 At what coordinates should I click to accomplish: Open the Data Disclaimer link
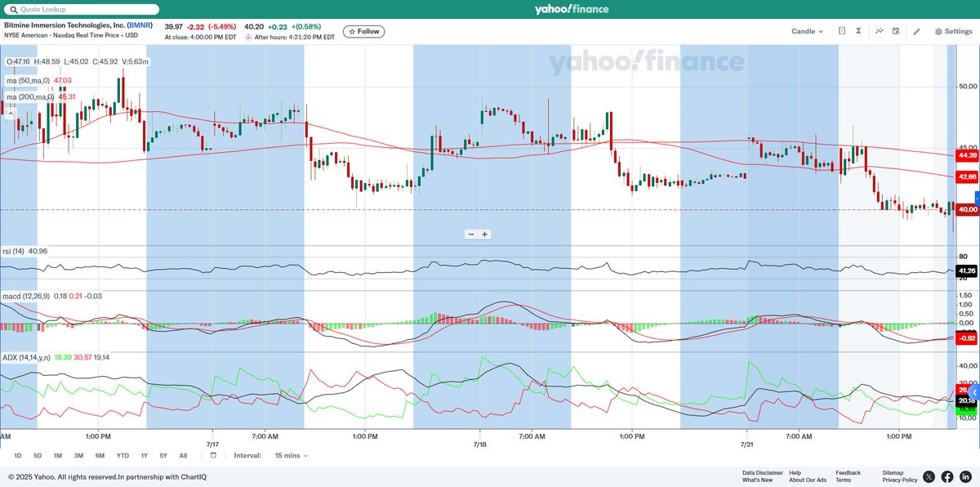763,472
